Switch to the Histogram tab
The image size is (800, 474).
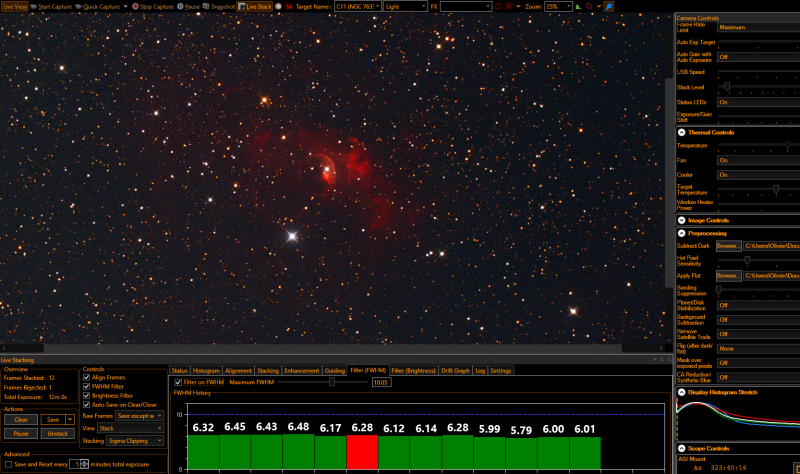pyautogui.click(x=206, y=371)
